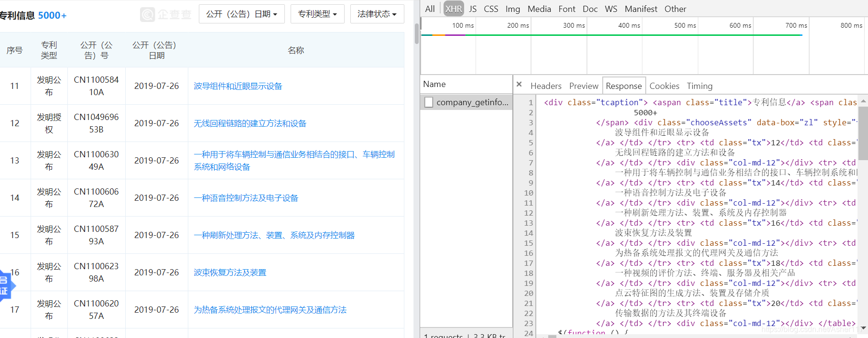Open the 专利类型 filter dropdown
Image resolution: width=868 pixels, height=338 pixels.
point(317,14)
